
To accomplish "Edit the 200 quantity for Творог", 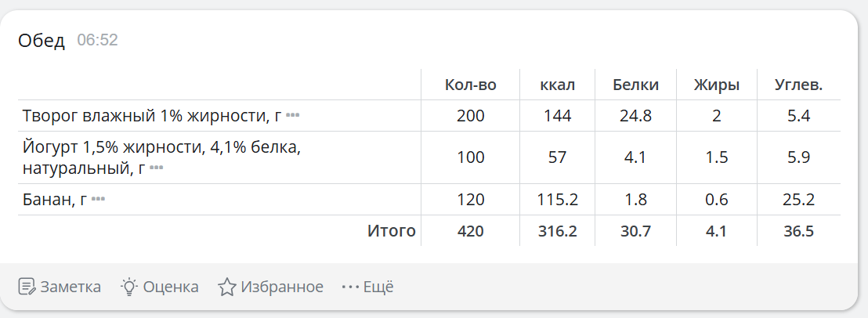I will click(x=471, y=116).
